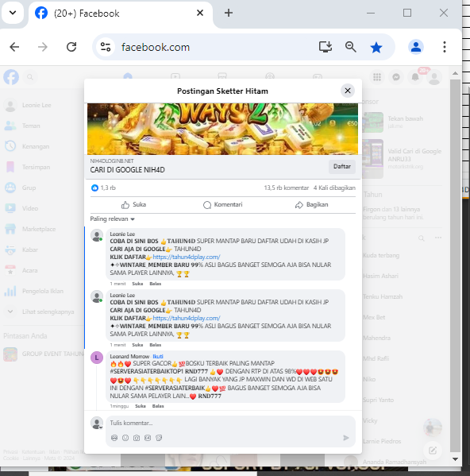This screenshot has width=470, height=476.
Task: Open the tahun4dplay link in the first comment
Action: (x=187, y=257)
